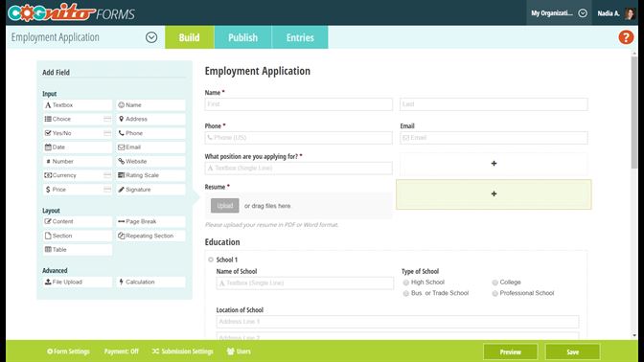Open the Users menu item
Image resolution: width=644 pixels, height=362 pixels.
pos(239,351)
